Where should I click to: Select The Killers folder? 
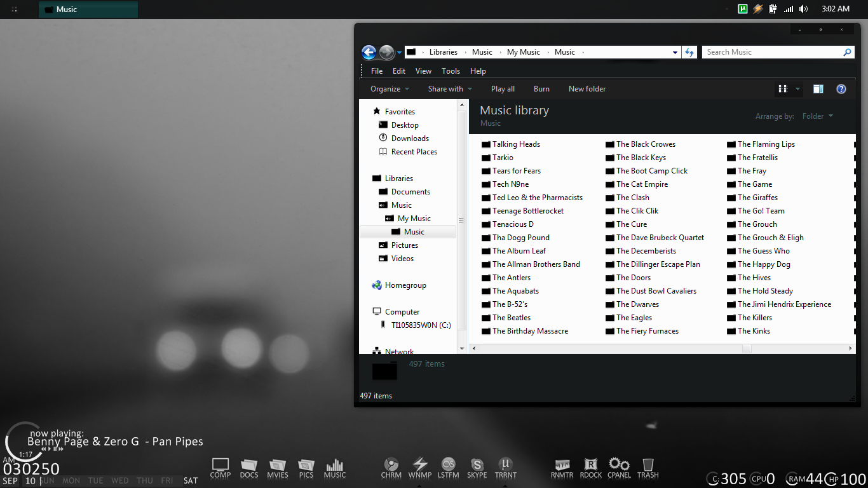[750, 318]
